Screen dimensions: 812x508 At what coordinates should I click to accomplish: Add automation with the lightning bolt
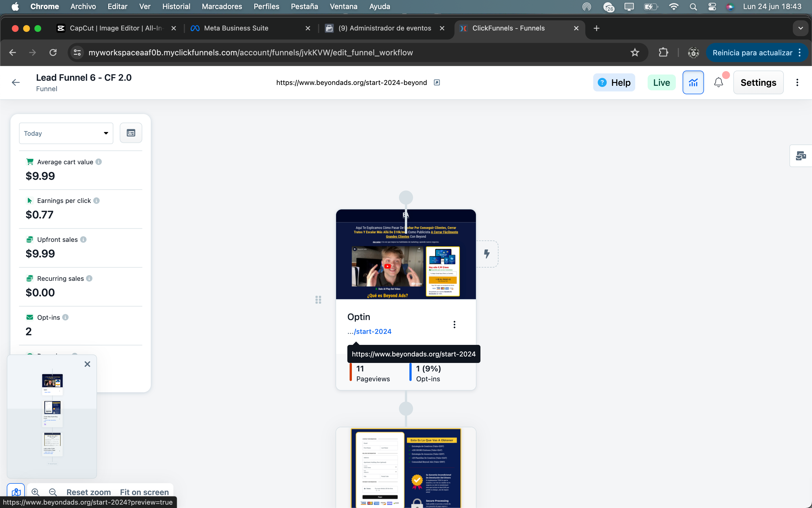click(487, 254)
